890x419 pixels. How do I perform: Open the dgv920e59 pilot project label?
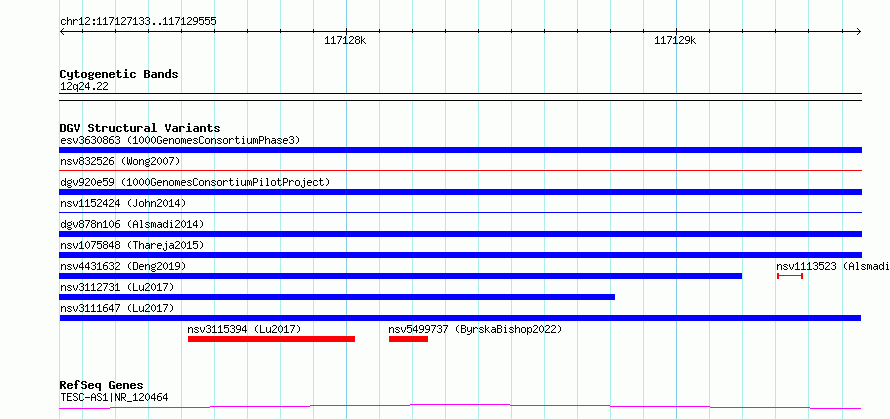[195, 182]
